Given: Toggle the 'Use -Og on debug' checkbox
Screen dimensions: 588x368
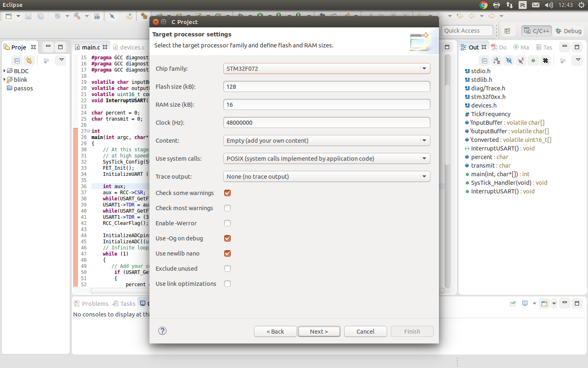Looking at the screenshot, I should [x=227, y=238].
